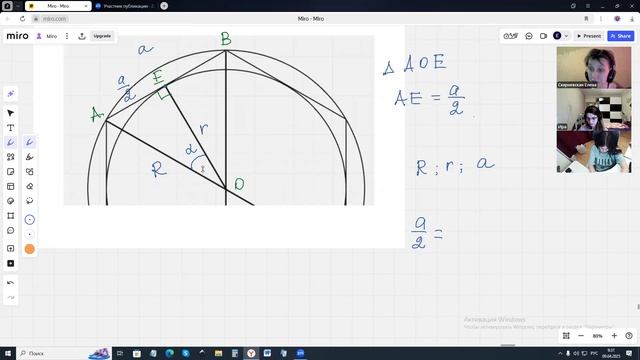Click the Share button
Screen dimensions: 640x360
(x=621, y=36)
